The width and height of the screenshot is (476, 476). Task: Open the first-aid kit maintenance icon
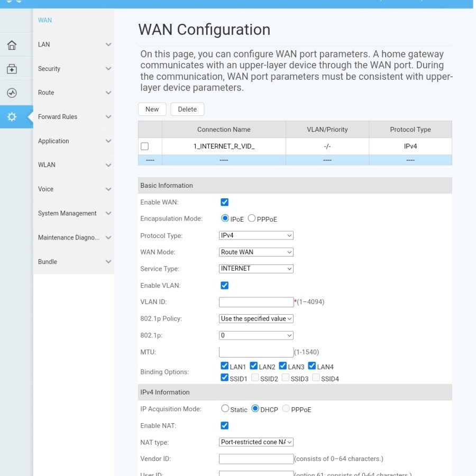12,69
